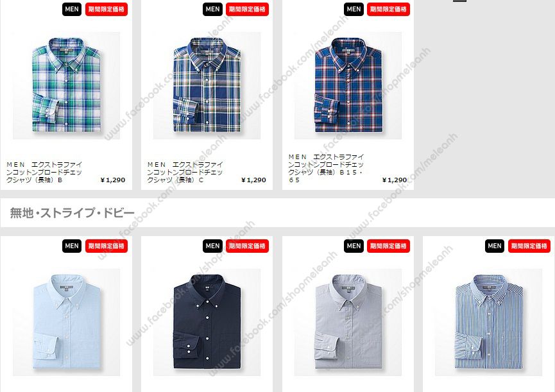Select the light blue solid shirt image
This screenshot has width=555, height=392.
click(67, 322)
